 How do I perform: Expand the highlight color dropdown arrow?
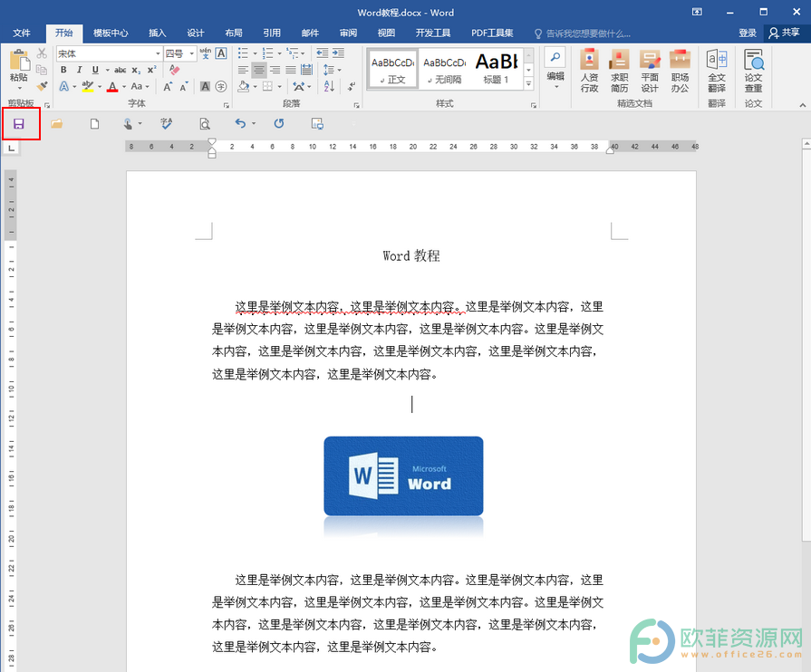coord(100,87)
